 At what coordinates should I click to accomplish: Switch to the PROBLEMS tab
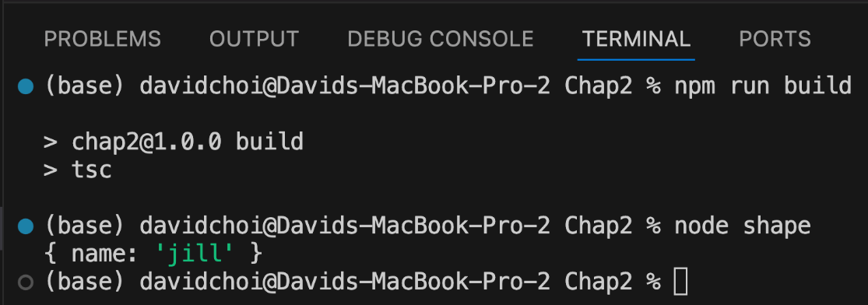pyautogui.click(x=103, y=40)
